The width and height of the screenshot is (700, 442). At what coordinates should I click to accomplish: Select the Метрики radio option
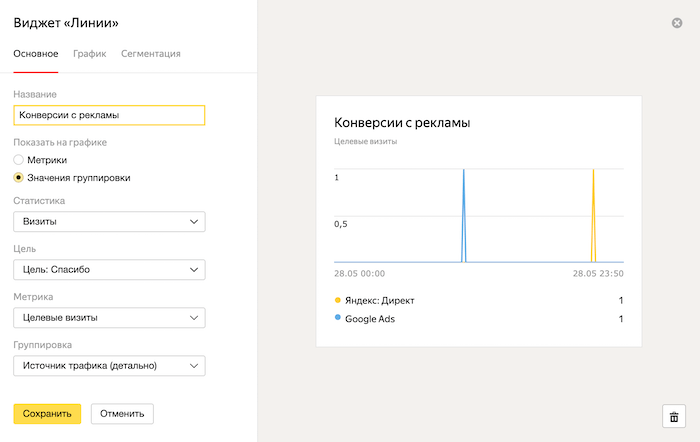[18, 159]
